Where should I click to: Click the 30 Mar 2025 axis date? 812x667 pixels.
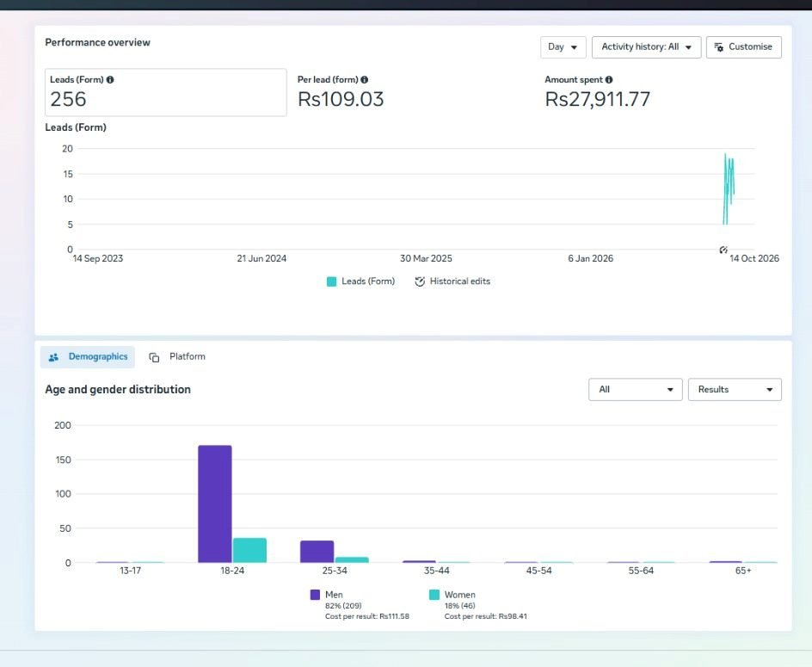[426, 258]
